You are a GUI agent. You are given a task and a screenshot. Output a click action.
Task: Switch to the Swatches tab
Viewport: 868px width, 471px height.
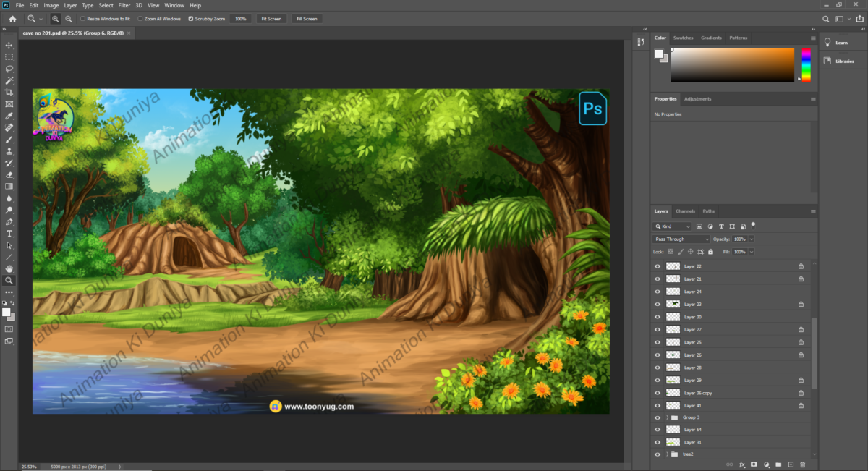coord(683,38)
